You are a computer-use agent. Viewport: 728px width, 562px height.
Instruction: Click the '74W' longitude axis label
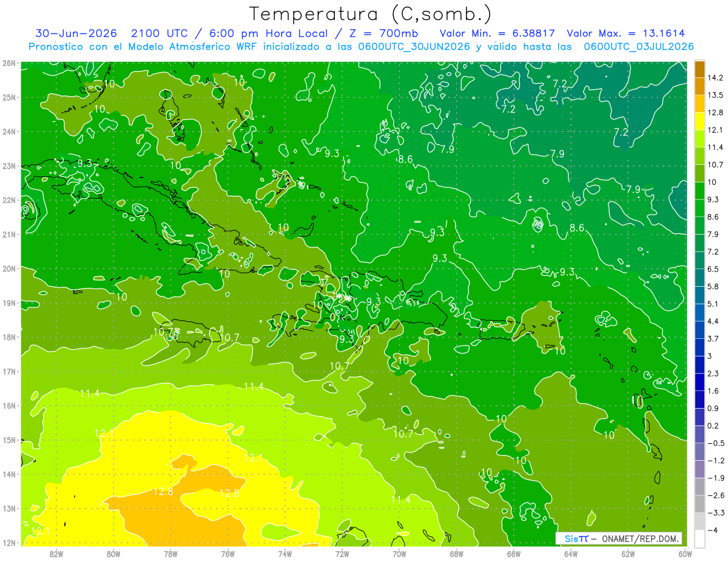285,554
